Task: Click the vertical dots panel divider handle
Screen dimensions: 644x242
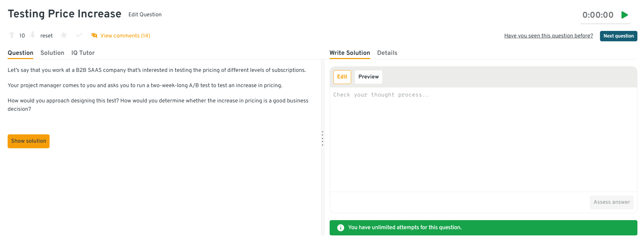Action: click(322, 139)
